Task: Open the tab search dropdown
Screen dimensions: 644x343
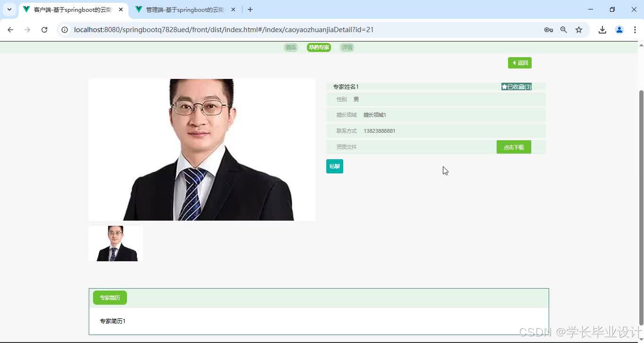Action: point(9,9)
